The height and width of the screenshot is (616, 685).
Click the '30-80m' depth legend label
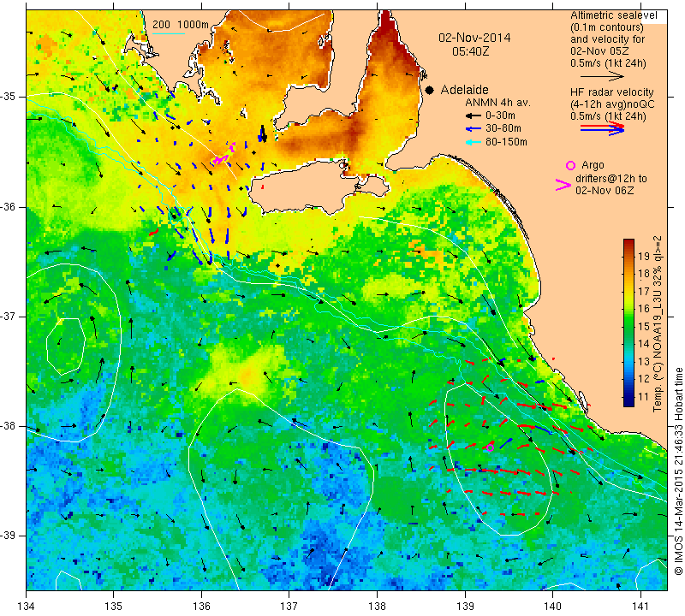[x=503, y=128]
